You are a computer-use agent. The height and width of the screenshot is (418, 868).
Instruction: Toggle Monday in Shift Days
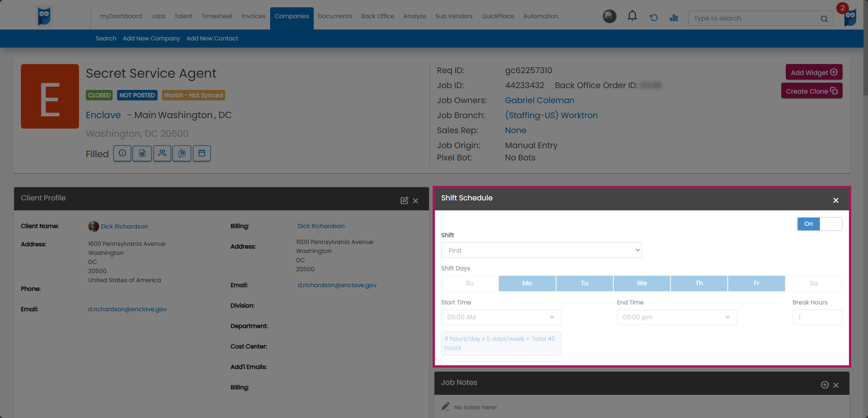point(527,283)
